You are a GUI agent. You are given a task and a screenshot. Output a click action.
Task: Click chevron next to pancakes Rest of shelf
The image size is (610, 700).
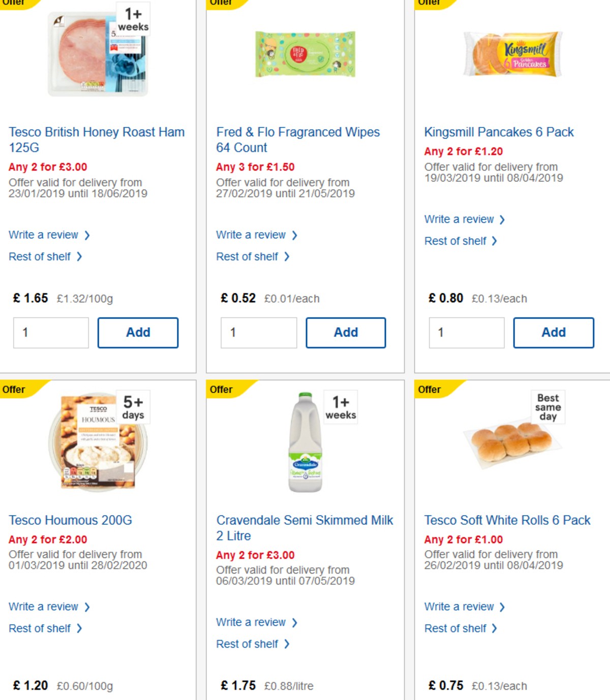(494, 241)
